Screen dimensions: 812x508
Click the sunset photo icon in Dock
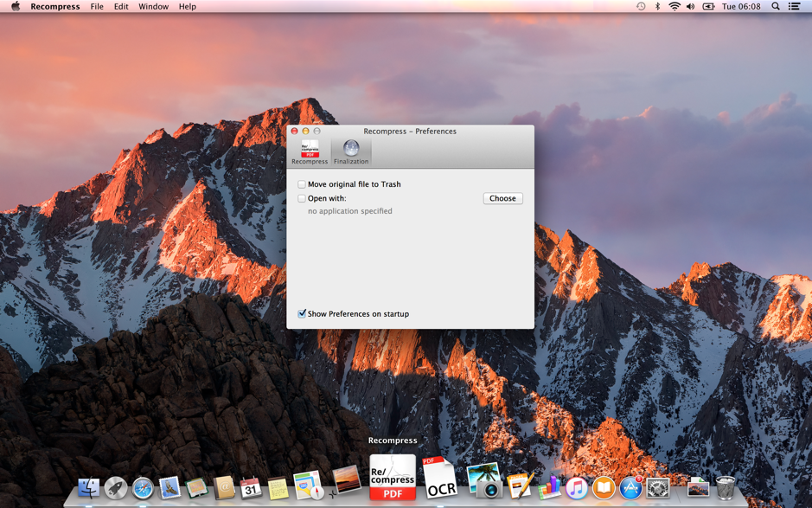coord(346,479)
